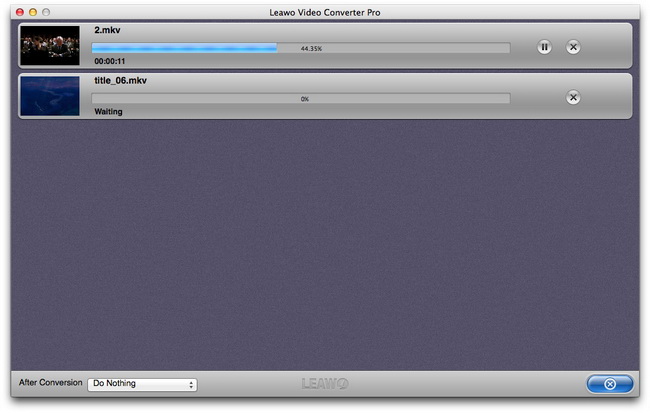Click the LEAWO logo in the bottom bar

[325, 384]
